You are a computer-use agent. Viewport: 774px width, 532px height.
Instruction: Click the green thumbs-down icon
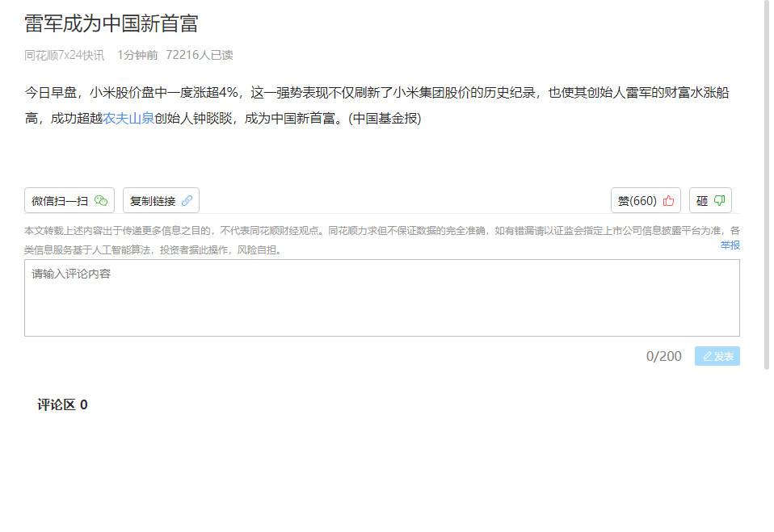click(x=719, y=201)
